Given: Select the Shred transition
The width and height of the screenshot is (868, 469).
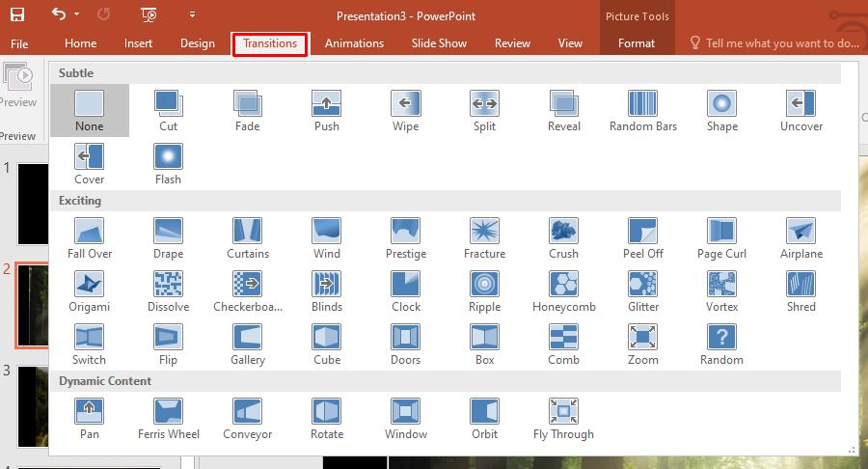Looking at the screenshot, I should (801, 291).
